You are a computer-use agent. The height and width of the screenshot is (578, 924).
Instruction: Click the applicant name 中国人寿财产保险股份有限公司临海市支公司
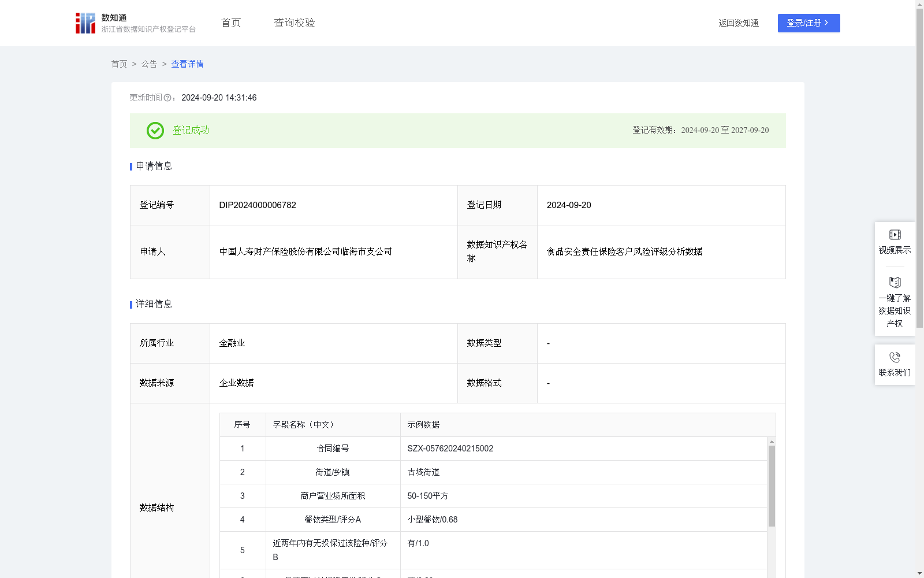coord(305,252)
